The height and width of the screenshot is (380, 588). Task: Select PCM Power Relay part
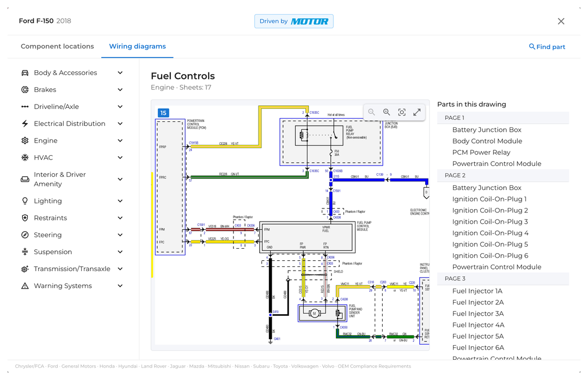[x=481, y=152]
